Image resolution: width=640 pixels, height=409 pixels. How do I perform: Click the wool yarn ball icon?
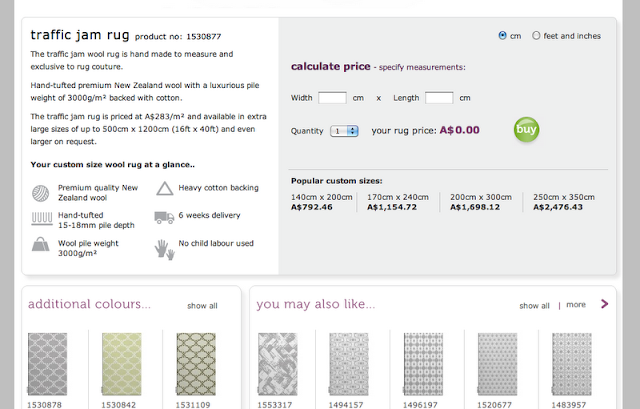(41, 193)
